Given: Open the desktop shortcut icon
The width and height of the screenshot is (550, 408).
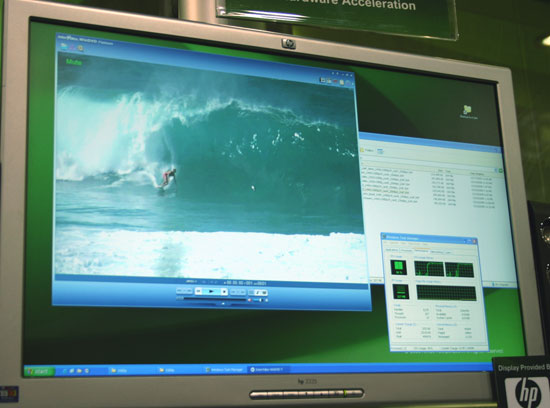Looking at the screenshot, I should point(468,111).
